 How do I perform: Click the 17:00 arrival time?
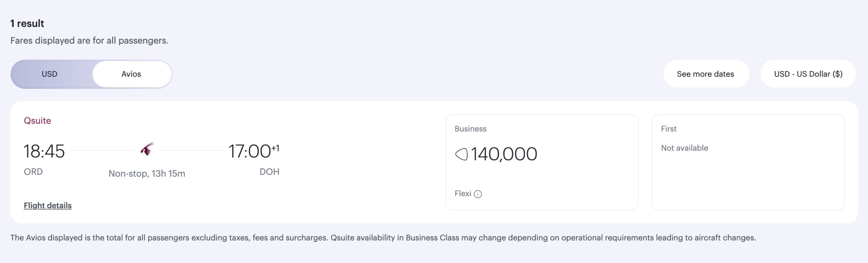250,151
